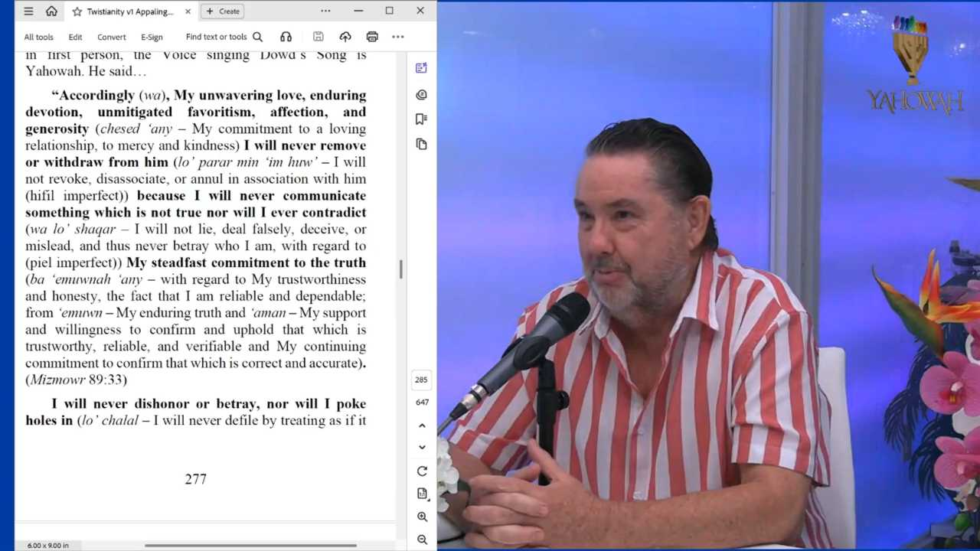Open the E-Sign tool
The height and width of the screenshot is (551, 980).
(x=152, y=37)
